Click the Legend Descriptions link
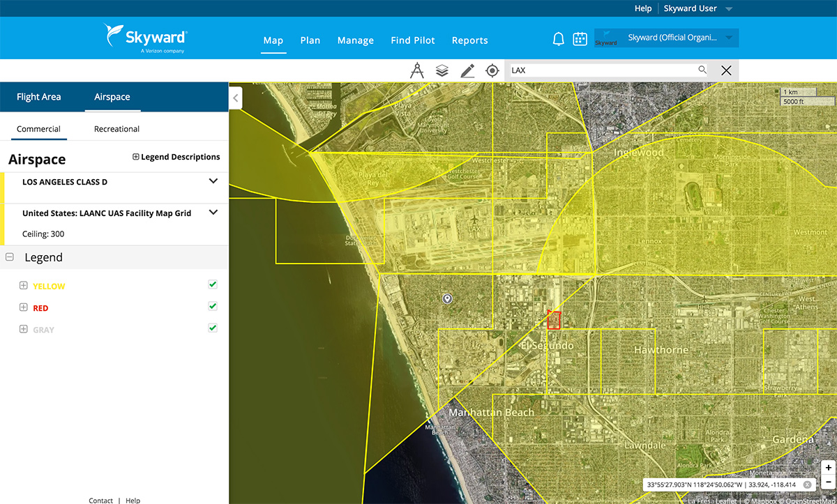The width and height of the screenshot is (837, 504). 176,157
